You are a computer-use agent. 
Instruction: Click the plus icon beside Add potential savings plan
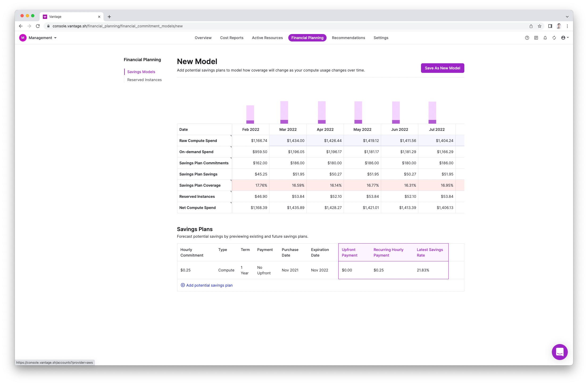click(183, 285)
